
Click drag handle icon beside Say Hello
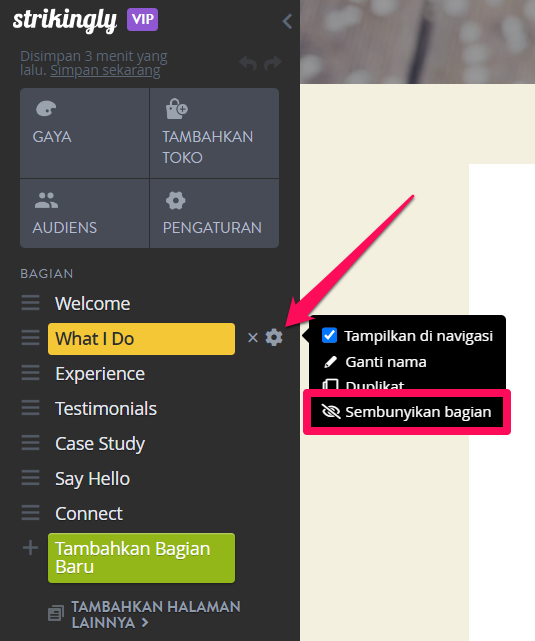point(31,477)
